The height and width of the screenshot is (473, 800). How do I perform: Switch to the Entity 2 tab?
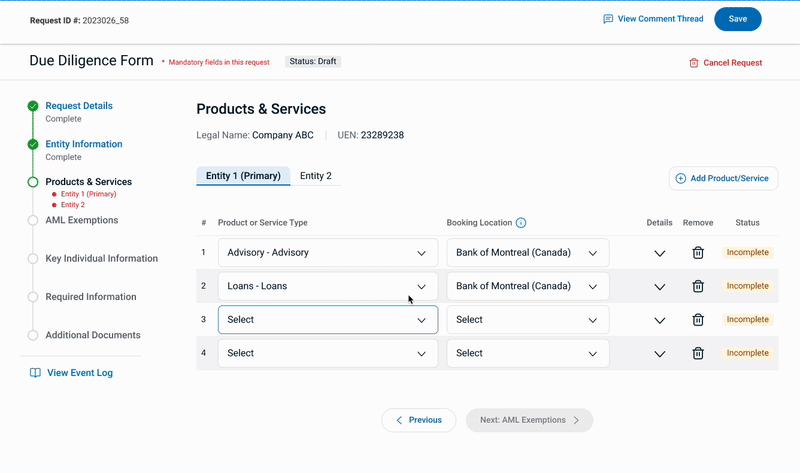[x=316, y=176]
